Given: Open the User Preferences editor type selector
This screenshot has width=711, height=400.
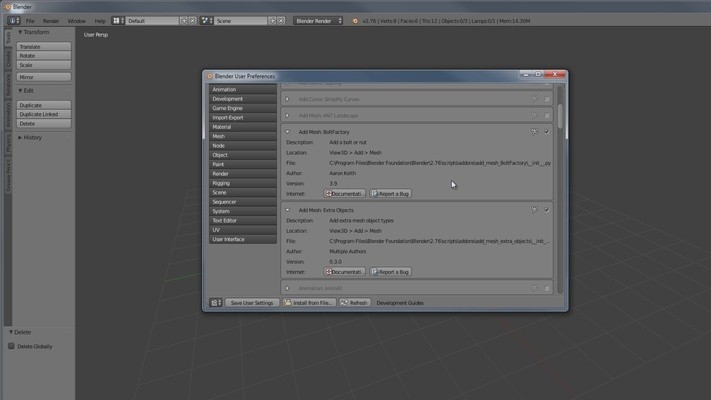Looking at the screenshot, I should 215,302.
